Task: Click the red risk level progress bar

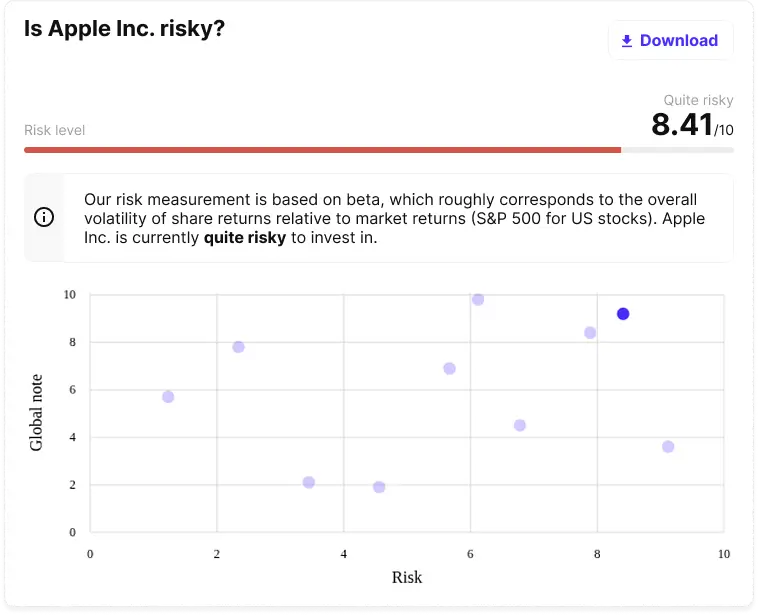Action: [322, 150]
